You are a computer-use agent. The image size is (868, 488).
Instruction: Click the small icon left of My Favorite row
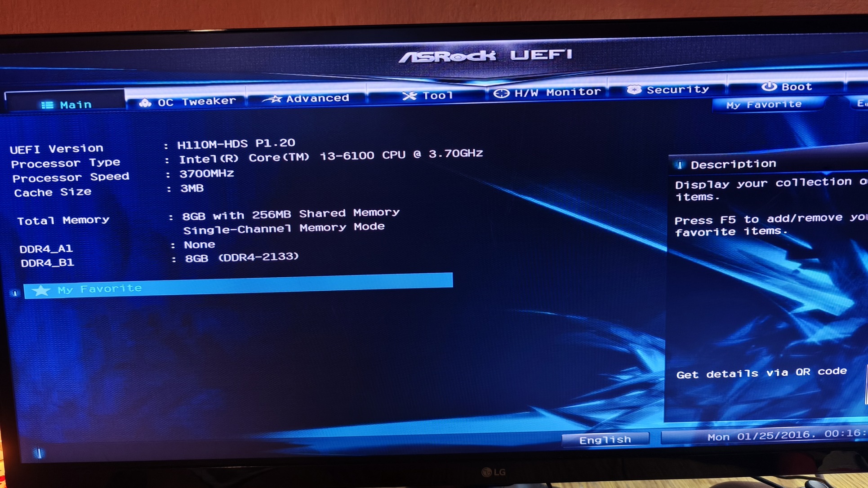coord(15,293)
